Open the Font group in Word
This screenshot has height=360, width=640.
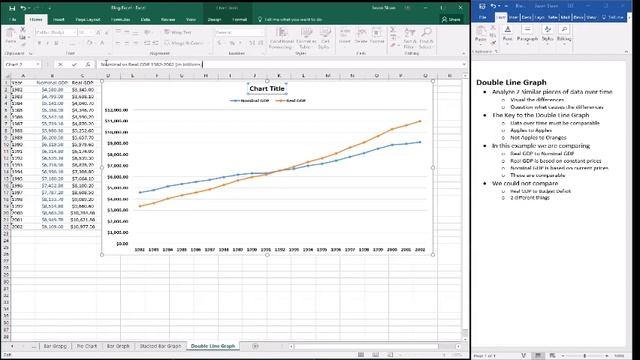tap(507, 34)
